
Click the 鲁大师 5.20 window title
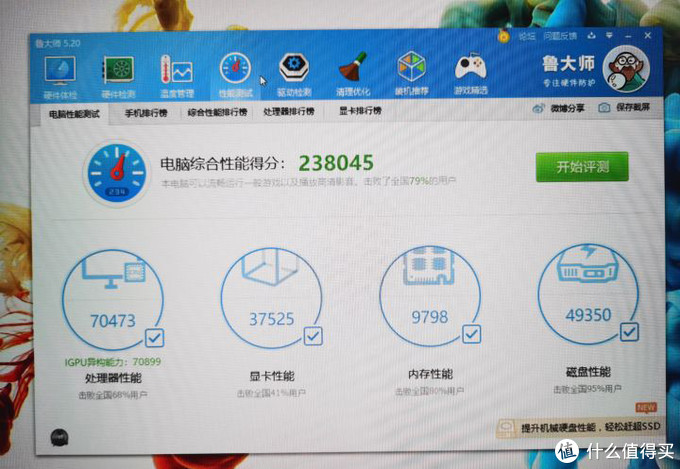coord(58,43)
